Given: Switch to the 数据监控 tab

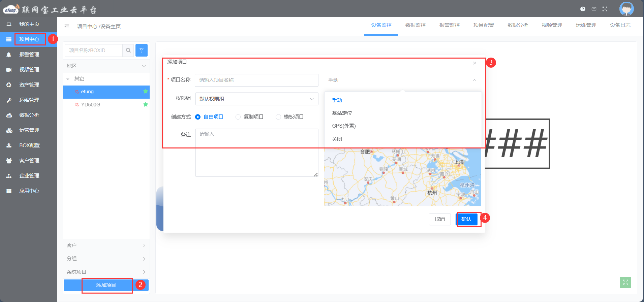Looking at the screenshot, I should 415,25.
